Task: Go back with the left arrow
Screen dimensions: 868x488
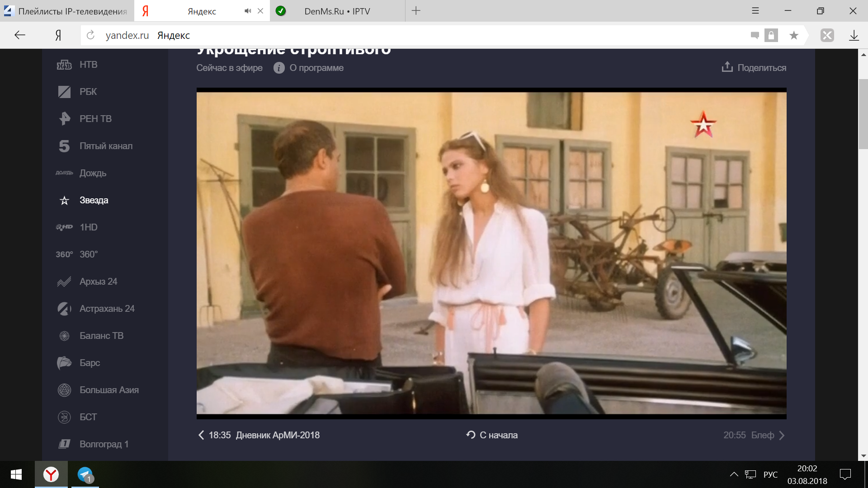Action: [x=19, y=35]
